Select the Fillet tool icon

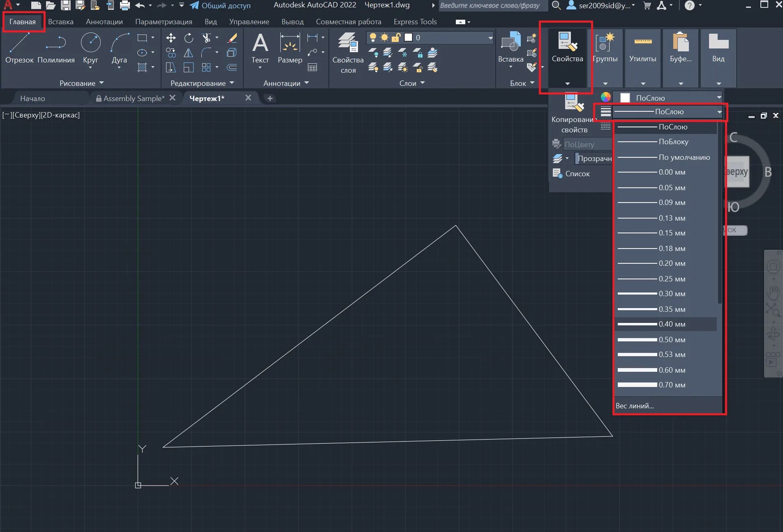(206, 53)
